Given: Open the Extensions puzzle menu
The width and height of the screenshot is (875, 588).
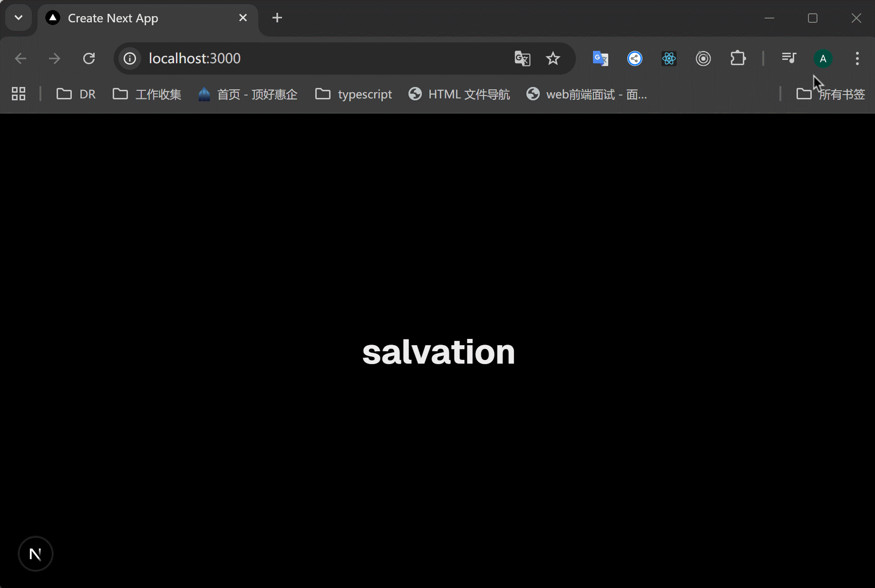Looking at the screenshot, I should pyautogui.click(x=738, y=58).
